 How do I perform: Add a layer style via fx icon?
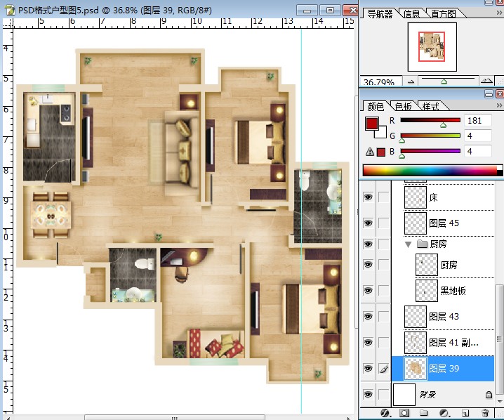[x=385, y=413]
